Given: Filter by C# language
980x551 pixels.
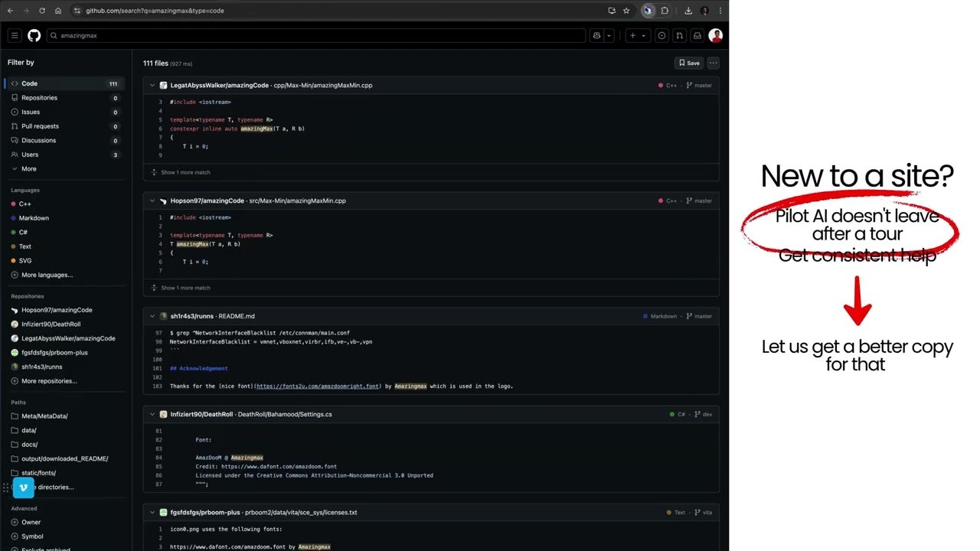Looking at the screenshot, I should click(x=64, y=232).
